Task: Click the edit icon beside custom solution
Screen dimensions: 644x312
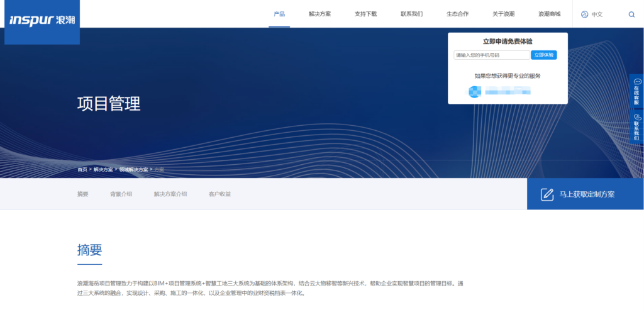Action: (547, 194)
